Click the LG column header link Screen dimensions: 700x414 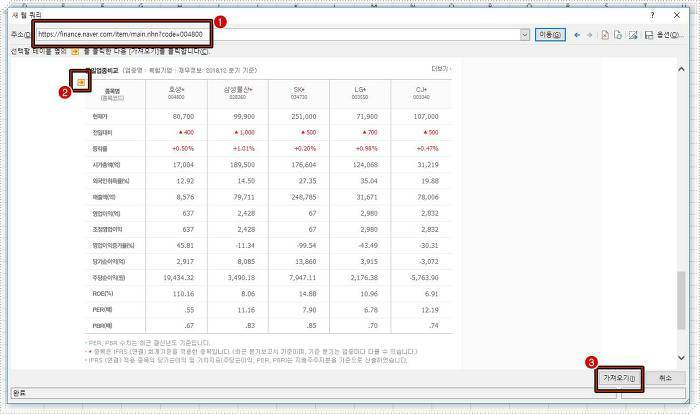coord(360,90)
